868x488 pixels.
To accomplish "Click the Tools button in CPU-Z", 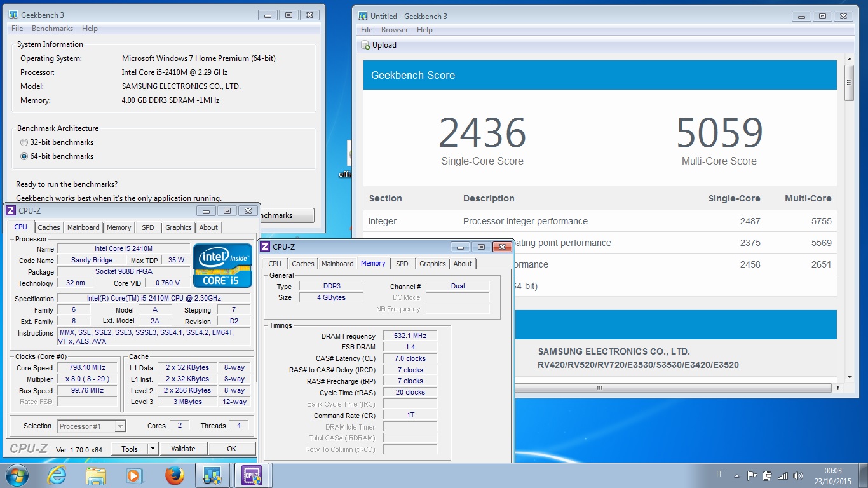I will tap(130, 449).
